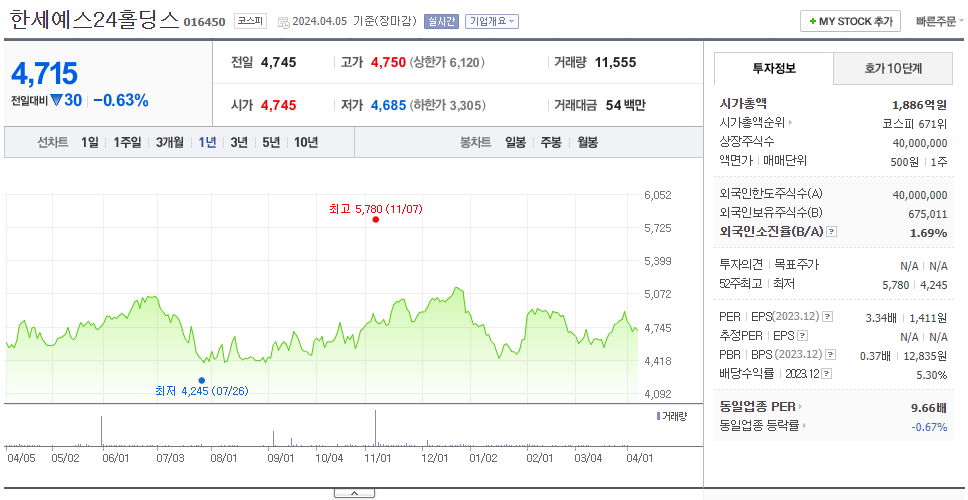Screen dimensions: 968x500
Task: Click the 전일 value 4,745
Action: click(x=278, y=62)
